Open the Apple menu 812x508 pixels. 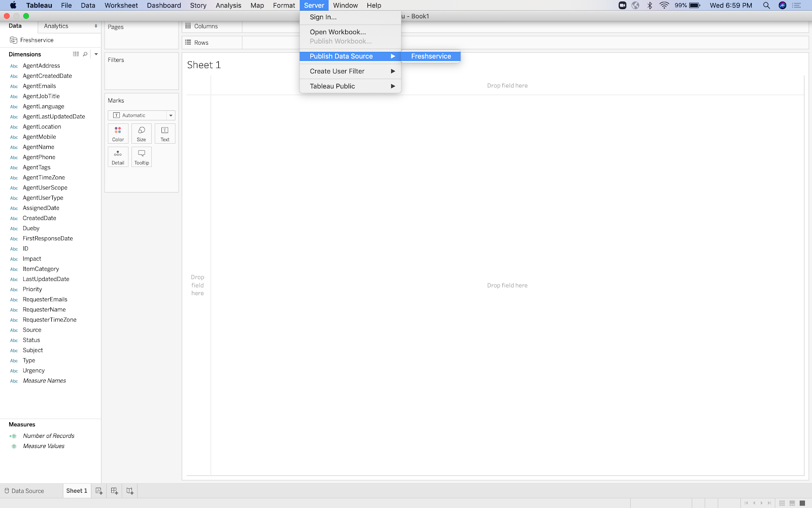[x=13, y=5]
